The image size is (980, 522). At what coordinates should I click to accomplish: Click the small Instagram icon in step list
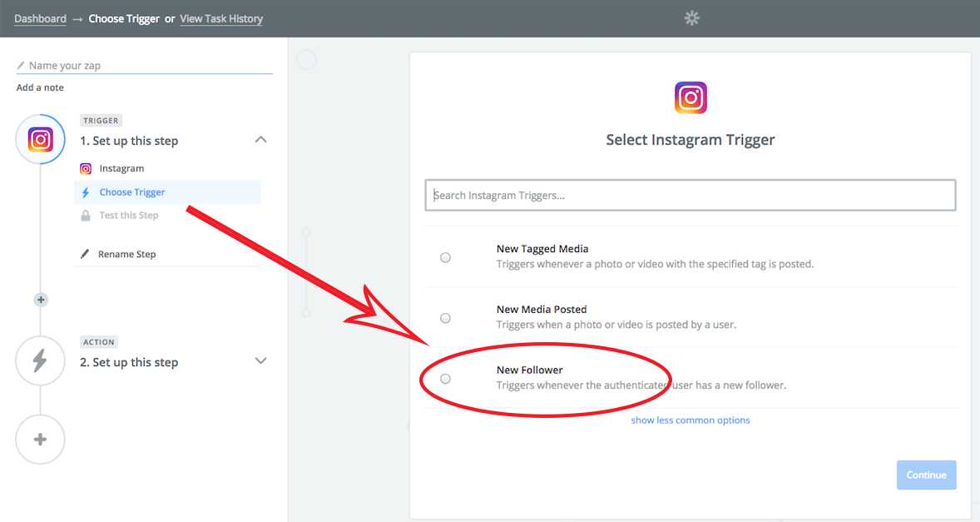[x=86, y=169]
